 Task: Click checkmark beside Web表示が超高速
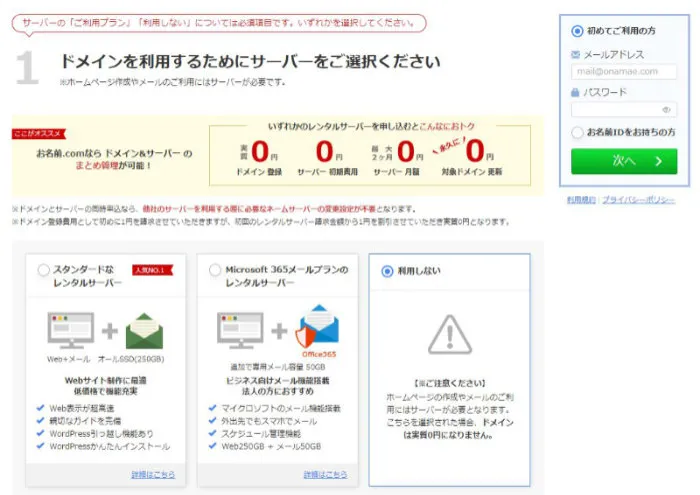[x=41, y=408]
